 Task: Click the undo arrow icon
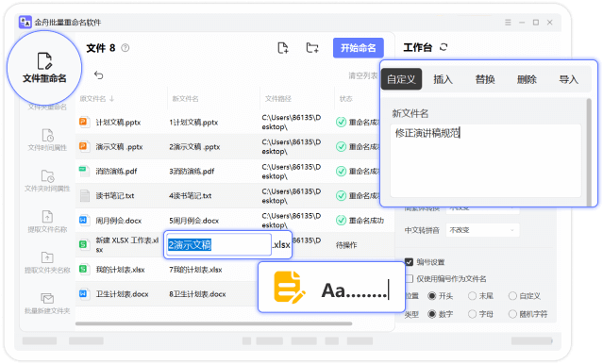(99, 74)
